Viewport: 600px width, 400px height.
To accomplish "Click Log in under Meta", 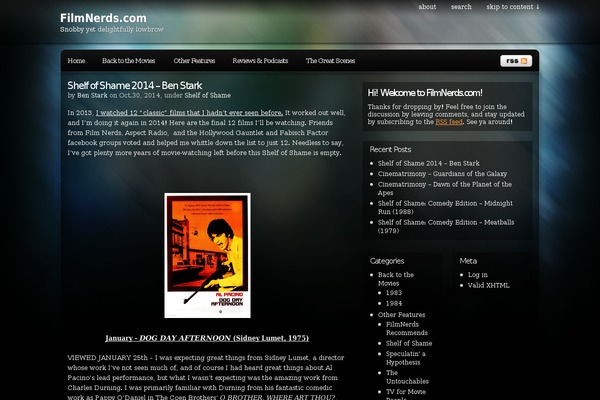I will coord(478,274).
